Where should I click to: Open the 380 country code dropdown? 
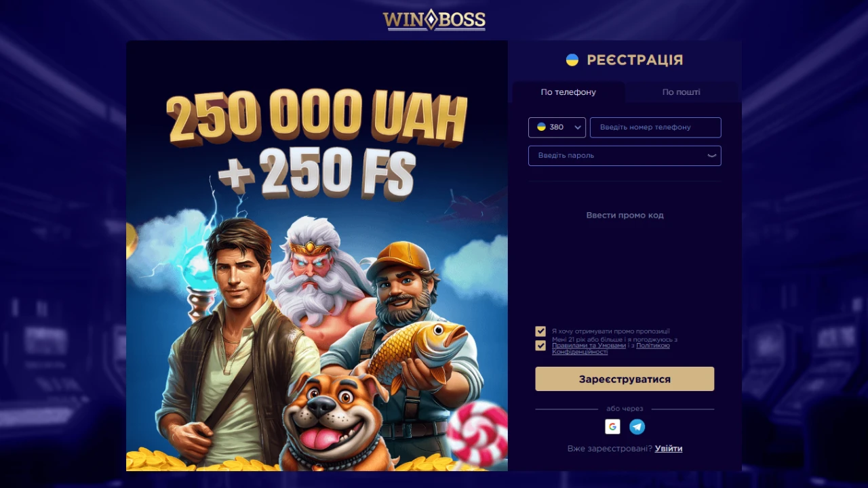point(557,127)
